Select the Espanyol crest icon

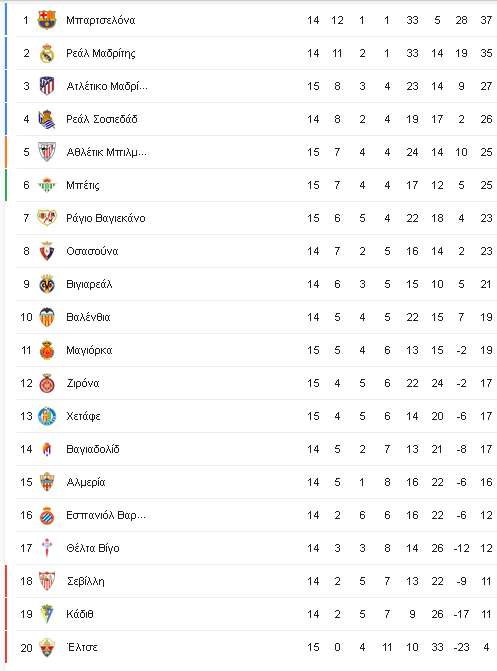coord(47,515)
